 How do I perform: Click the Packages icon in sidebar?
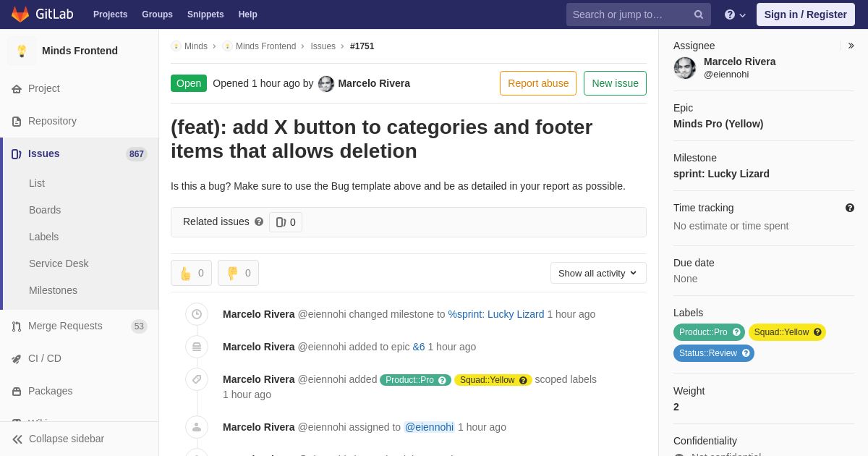point(17,391)
